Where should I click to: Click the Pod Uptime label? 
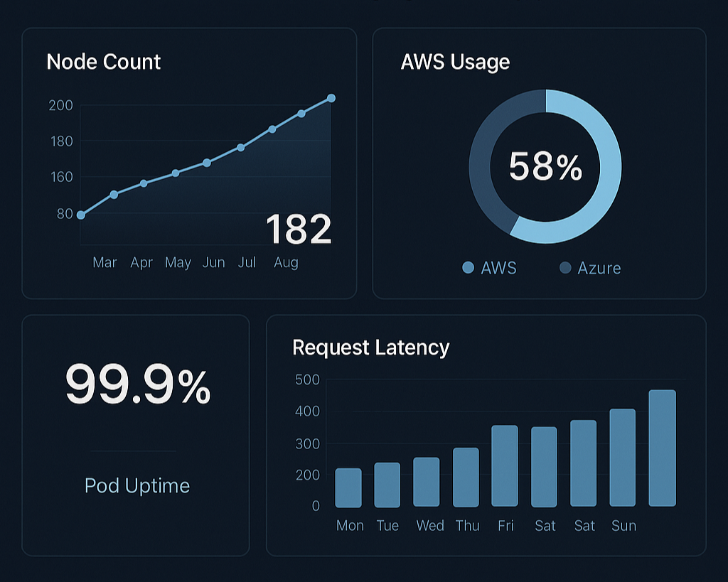point(137,486)
